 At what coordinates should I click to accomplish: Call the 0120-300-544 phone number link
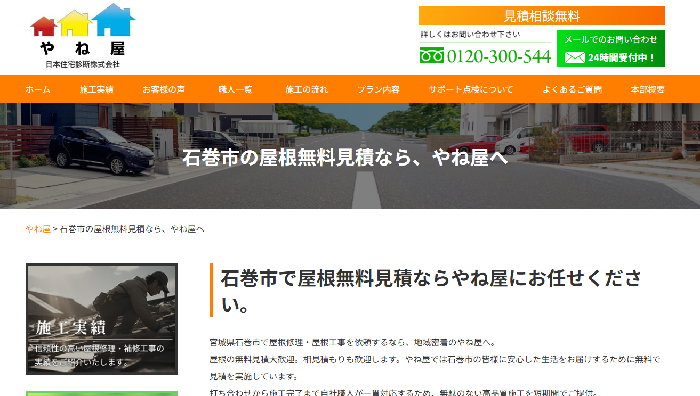(499, 56)
